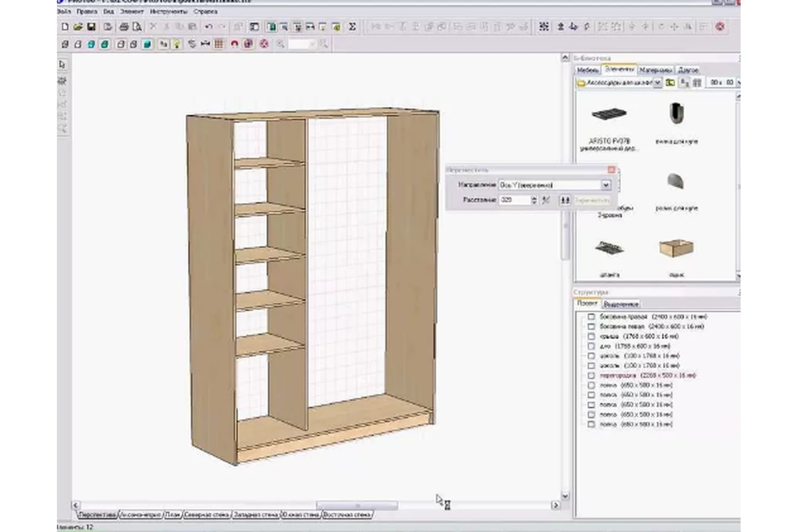Image resolution: width=798 pixels, height=532 pixels.
Task: Click the New project icon
Action: pos(65,27)
